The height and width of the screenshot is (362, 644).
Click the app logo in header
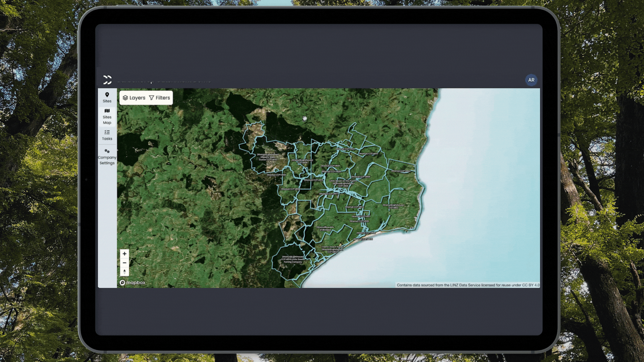(107, 80)
